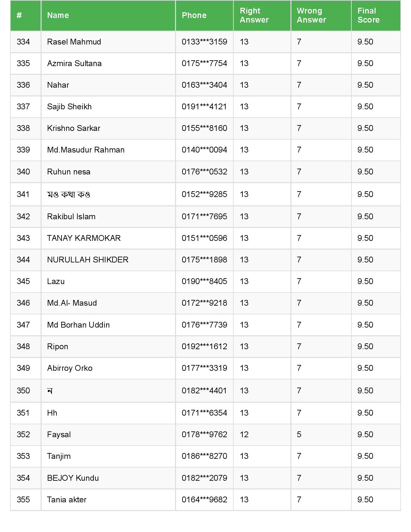The height and width of the screenshot is (532, 411).
Task: Click the Wrong Answer column header
Action: pos(311,15)
